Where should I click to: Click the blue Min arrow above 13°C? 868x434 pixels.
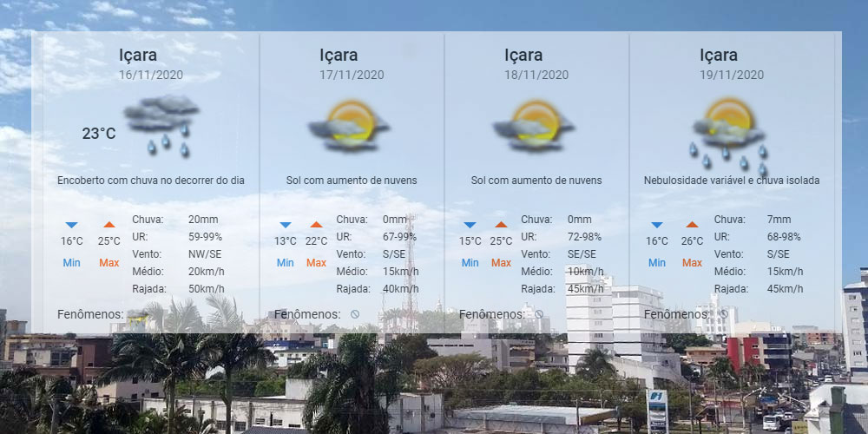285,225
